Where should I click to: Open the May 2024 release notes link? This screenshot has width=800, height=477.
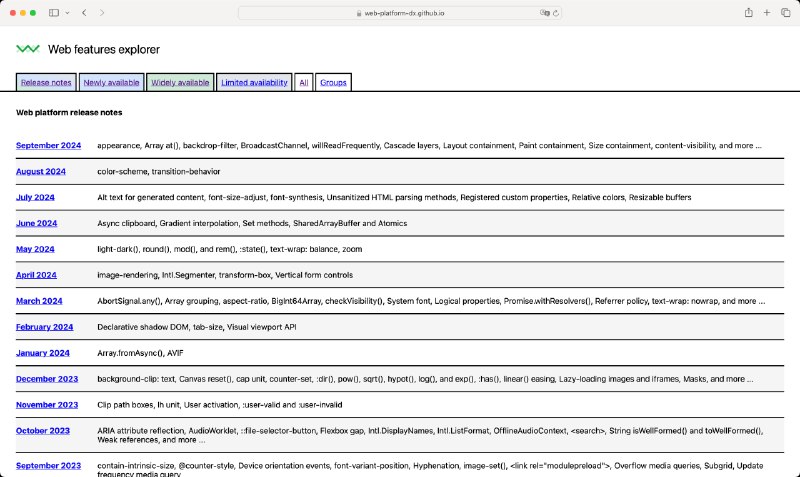[x=35, y=249]
